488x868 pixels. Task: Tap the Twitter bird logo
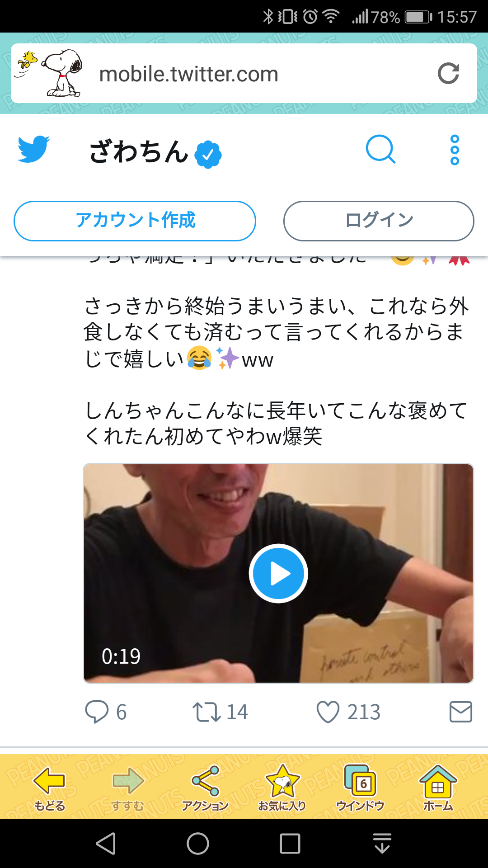tap(33, 149)
